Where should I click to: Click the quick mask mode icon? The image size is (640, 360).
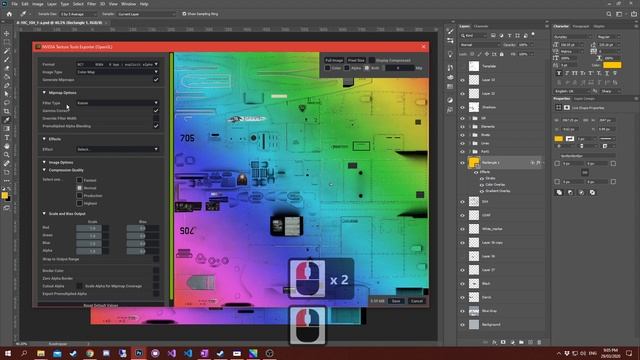point(7,208)
